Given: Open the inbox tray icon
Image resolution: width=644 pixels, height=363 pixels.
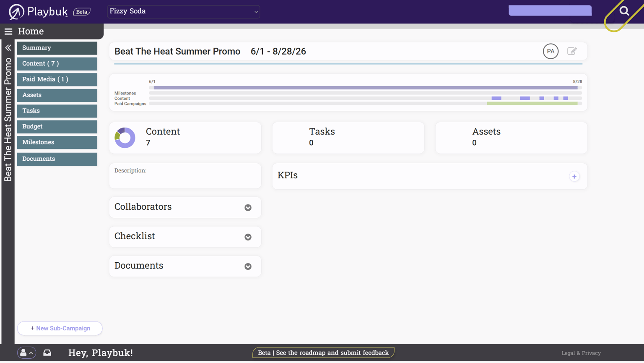Looking at the screenshot, I should tap(47, 353).
